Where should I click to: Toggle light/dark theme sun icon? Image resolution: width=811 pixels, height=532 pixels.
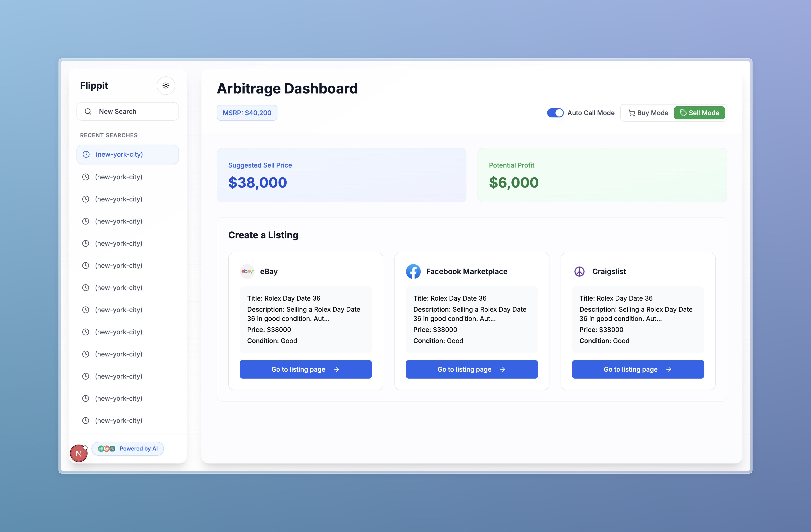pyautogui.click(x=166, y=86)
